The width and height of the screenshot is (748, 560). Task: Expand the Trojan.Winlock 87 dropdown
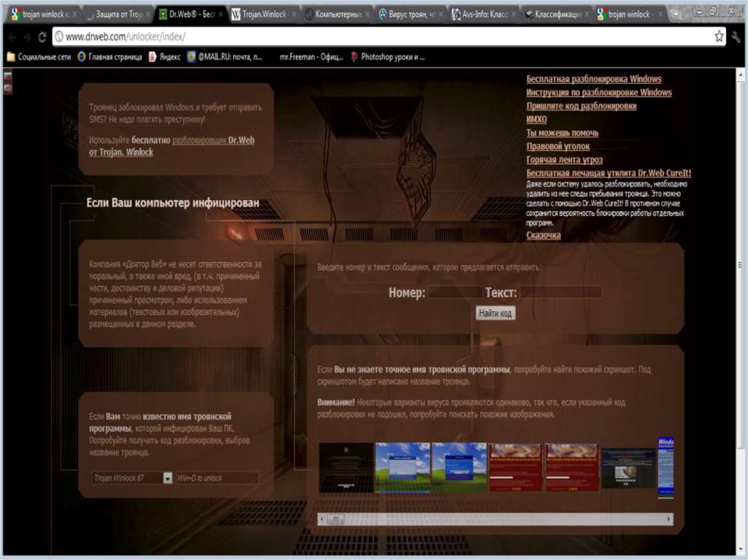point(167,478)
